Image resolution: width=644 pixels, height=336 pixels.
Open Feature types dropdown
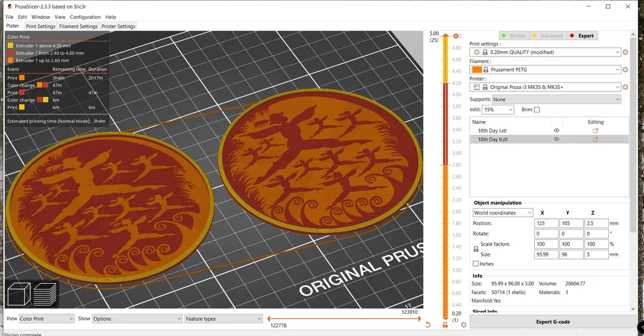[223, 319]
